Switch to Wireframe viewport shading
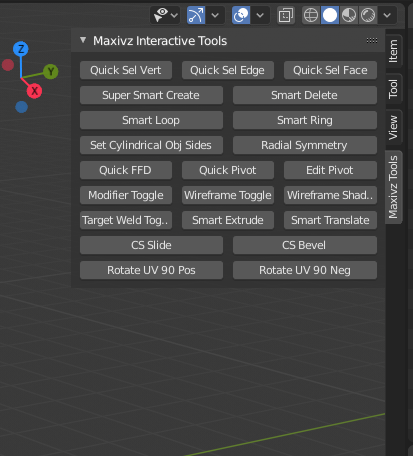The width and height of the screenshot is (413, 456). pyautogui.click(x=311, y=15)
